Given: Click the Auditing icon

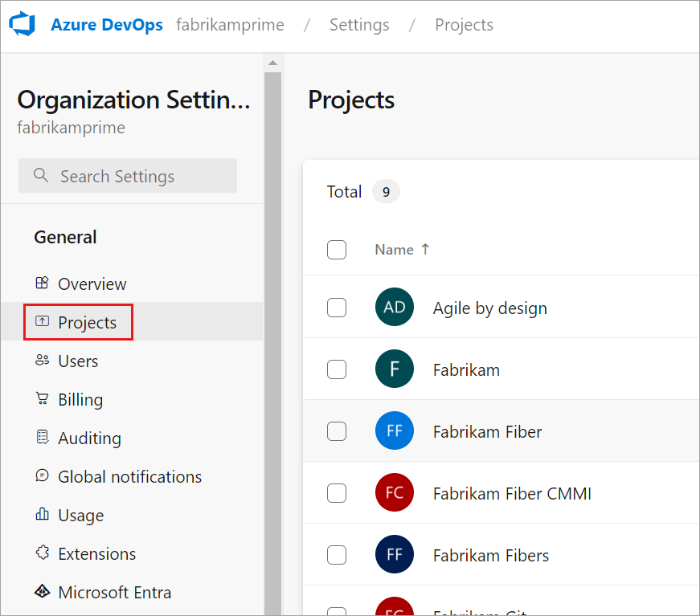Looking at the screenshot, I should tap(43, 438).
